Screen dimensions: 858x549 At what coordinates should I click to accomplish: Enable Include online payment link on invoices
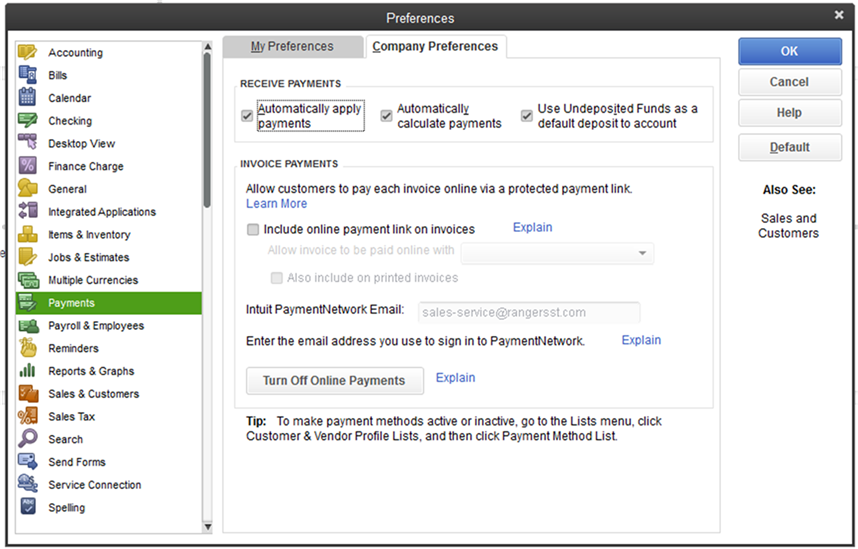point(253,229)
